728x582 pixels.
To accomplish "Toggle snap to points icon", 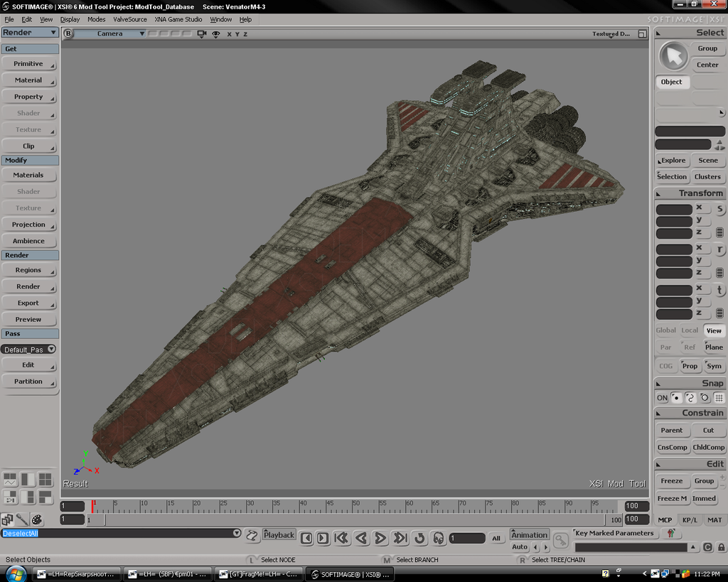I will point(676,398).
